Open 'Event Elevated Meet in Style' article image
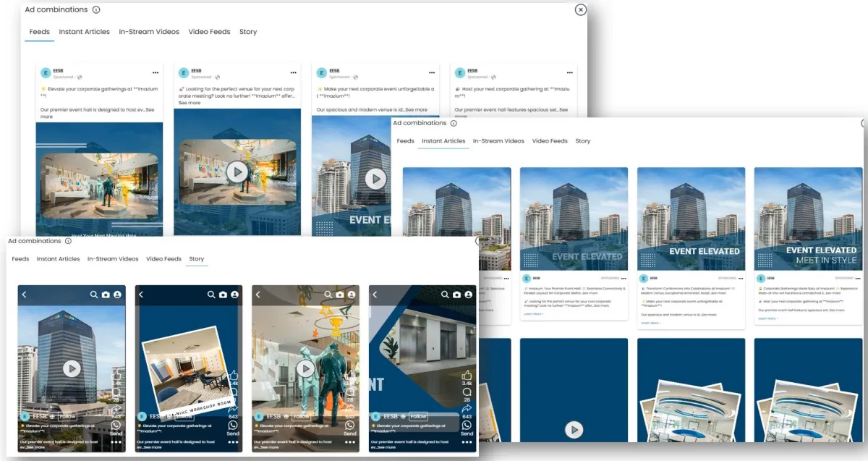Image resolution: width=868 pixels, height=461 pixels. (x=808, y=219)
